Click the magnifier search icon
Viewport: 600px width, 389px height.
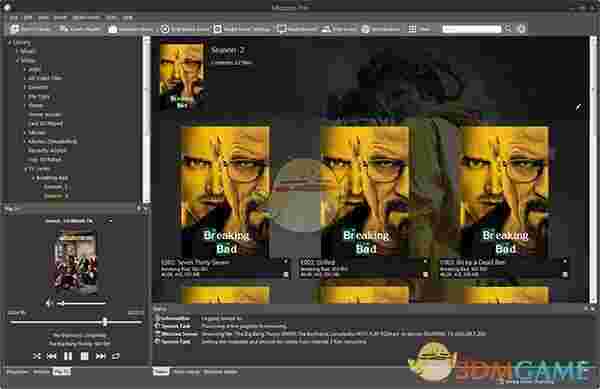(508, 29)
